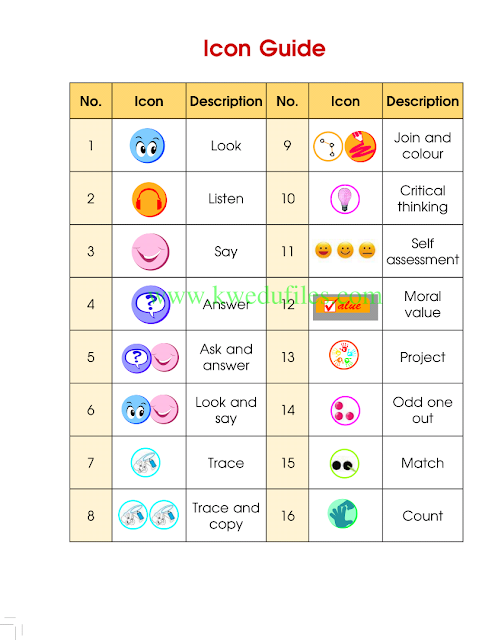498x640 pixels.
Task: Click the pink smiling Say icon
Action: pyautogui.click(x=150, y=251)
